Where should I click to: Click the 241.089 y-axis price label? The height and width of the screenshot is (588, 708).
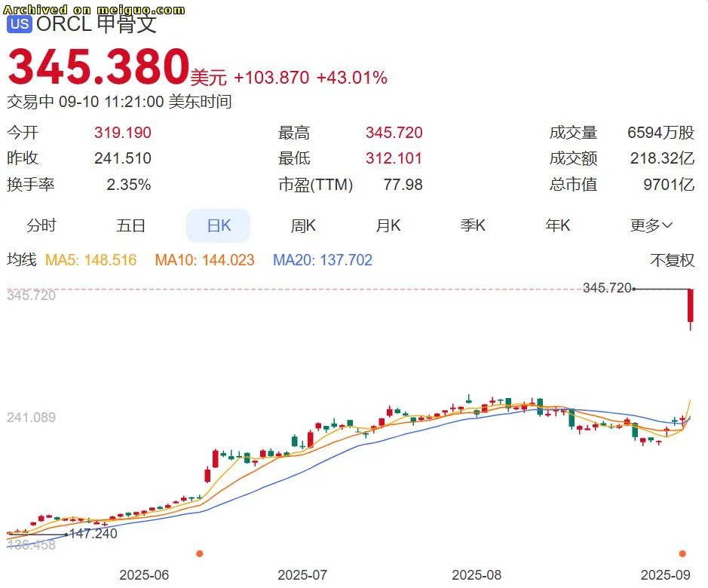[31, 418]
